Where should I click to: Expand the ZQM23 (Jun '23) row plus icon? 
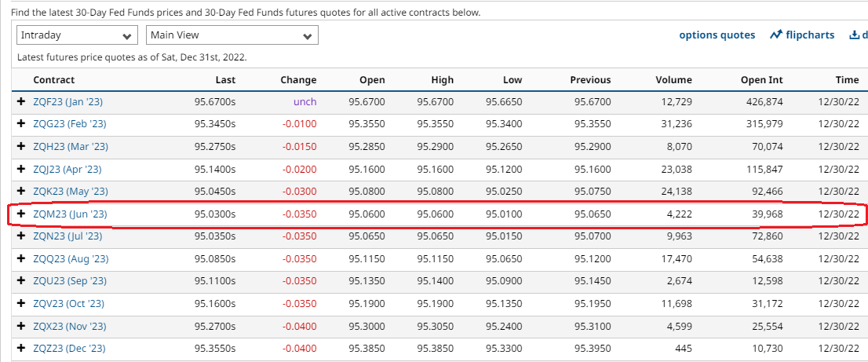pos(21,214)
